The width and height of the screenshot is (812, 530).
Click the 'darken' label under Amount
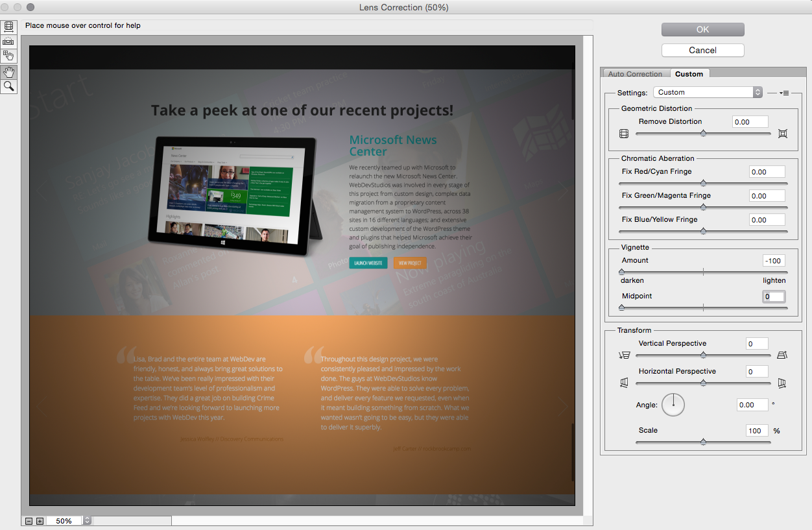tap(632, 280)
